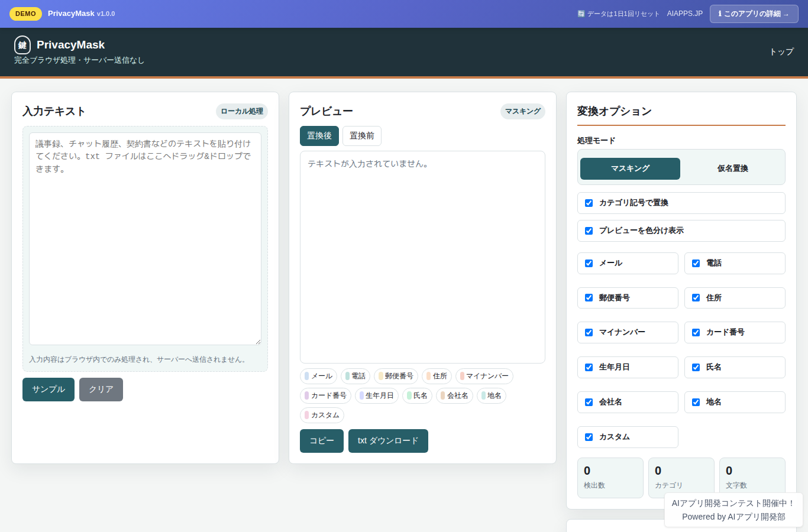808x532 pixels.
Task: Click the カード番号 legend color chip
Action: point(325,395)
